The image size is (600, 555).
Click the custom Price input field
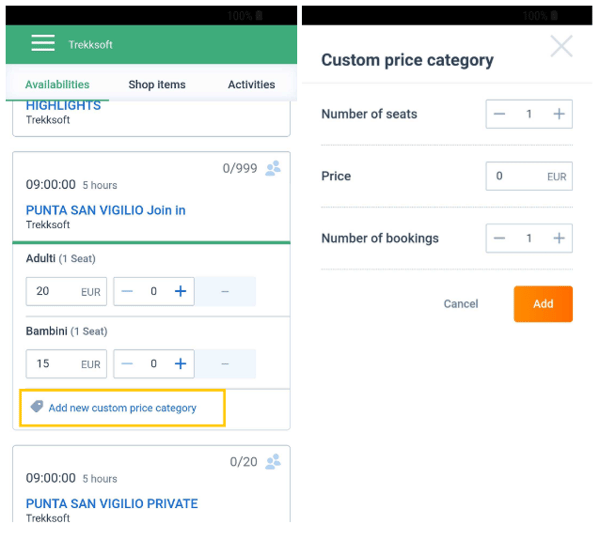(x=529, y=176)
